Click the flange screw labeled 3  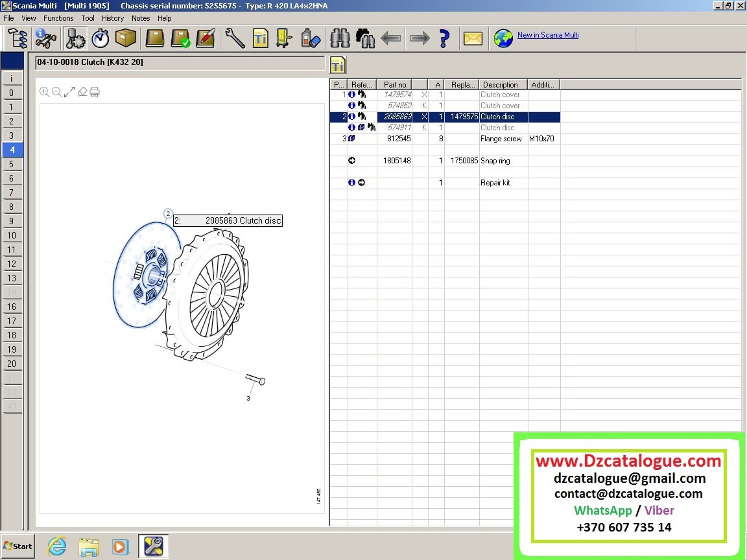[256, 380]
